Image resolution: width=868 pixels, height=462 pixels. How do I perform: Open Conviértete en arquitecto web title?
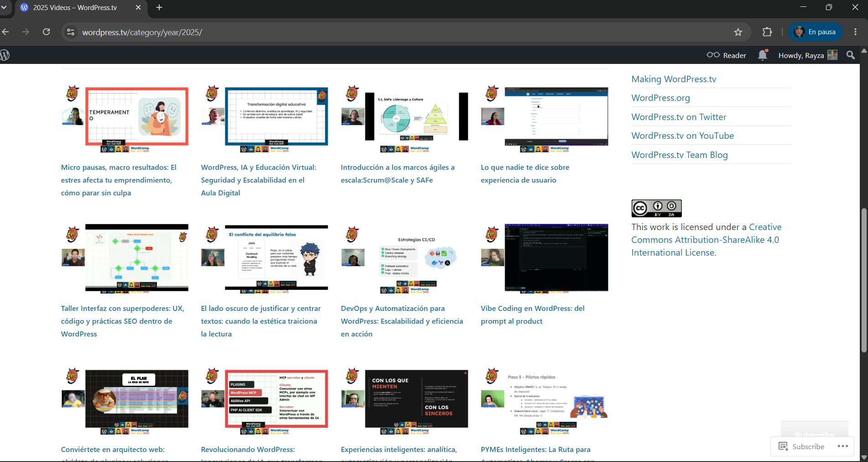coord(115,453)
